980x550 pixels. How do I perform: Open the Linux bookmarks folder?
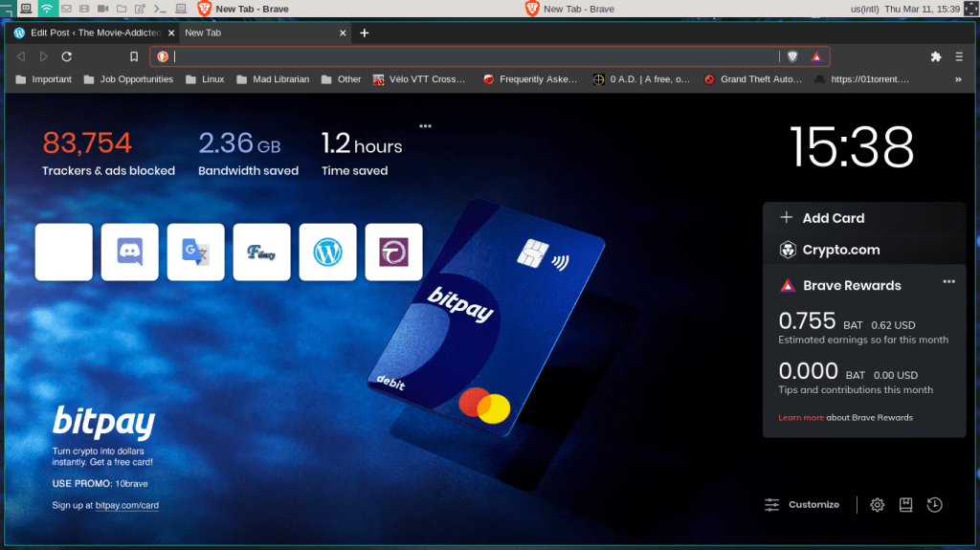(x=205, y=79)
